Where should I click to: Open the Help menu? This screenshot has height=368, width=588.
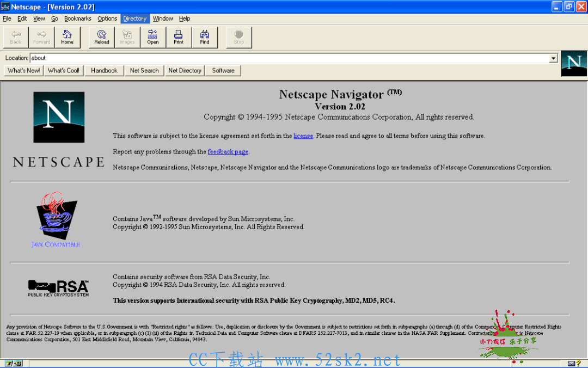(x=185, y=19)
